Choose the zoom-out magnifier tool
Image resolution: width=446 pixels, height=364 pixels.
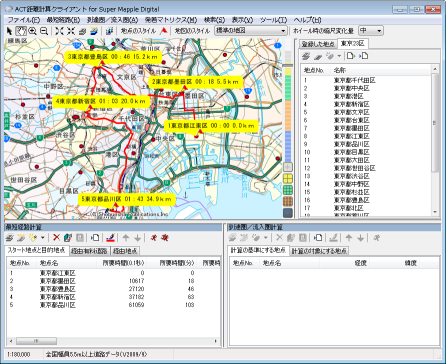(44, 31)
